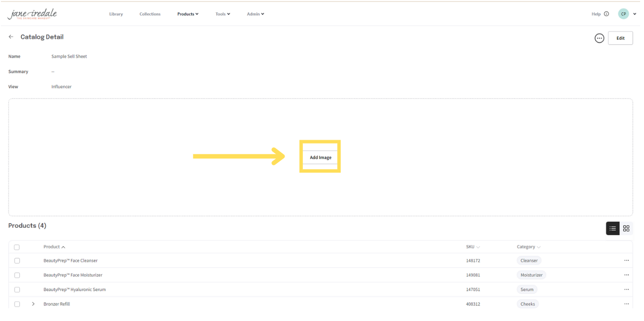Check the BeautyPrep Hyaluronic Serum row

pyautogui.click(x=17, y=290)
